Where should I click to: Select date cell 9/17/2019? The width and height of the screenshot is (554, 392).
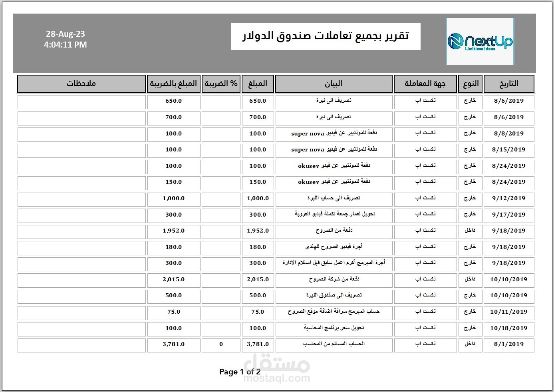pyautogui.click(x=509, y=215)
